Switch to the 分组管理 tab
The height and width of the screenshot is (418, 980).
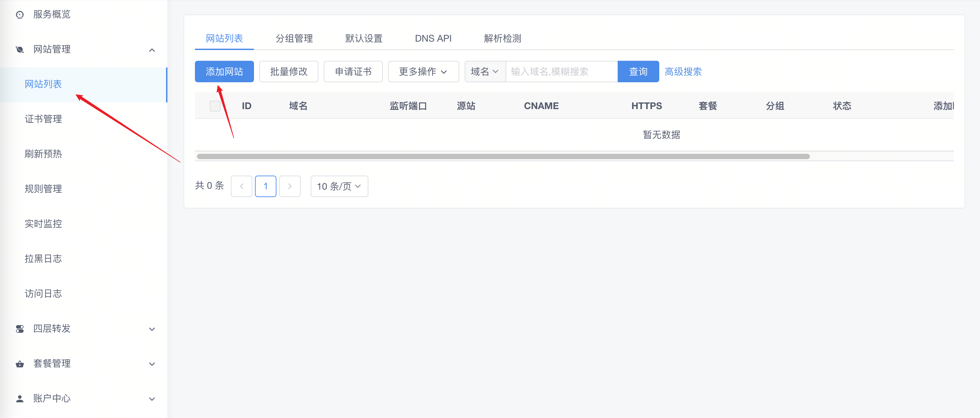(294, 38)
